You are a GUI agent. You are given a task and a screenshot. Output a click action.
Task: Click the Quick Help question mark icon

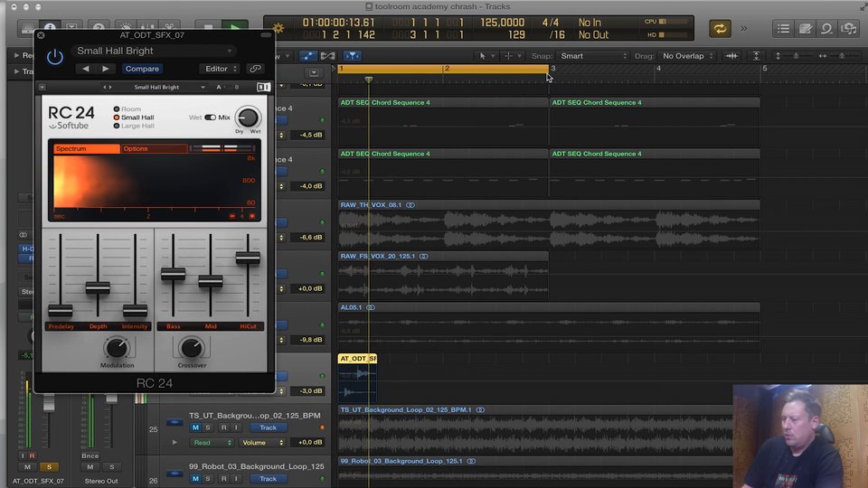point(99,26)
